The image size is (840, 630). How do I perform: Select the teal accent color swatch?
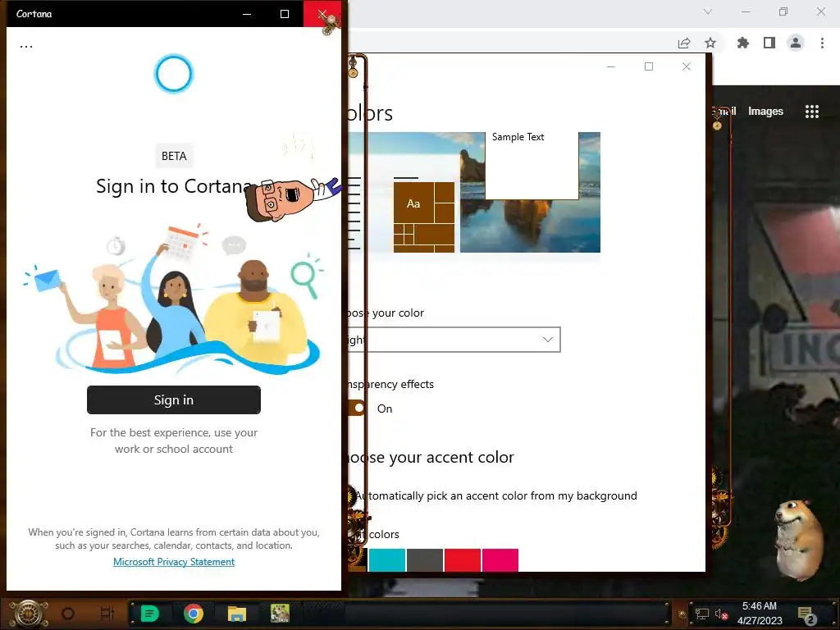387,559
